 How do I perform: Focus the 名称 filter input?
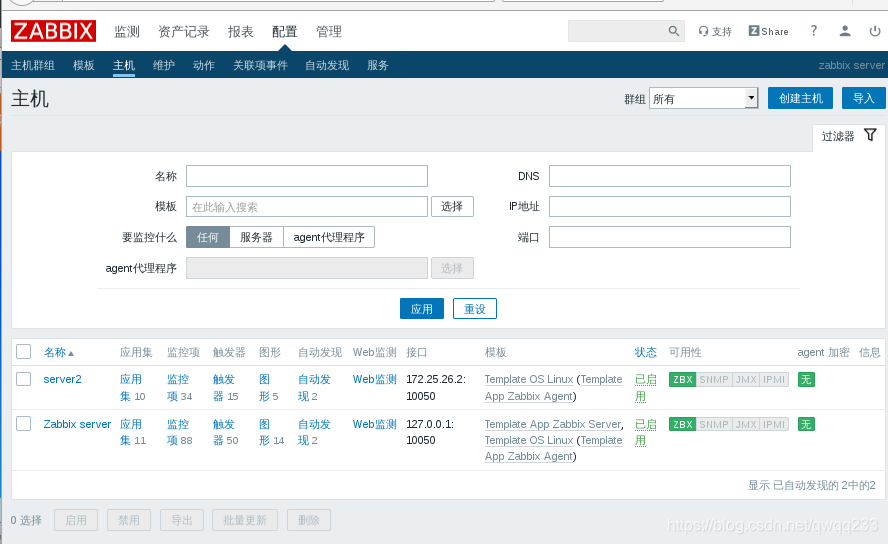(x=307, y=176)
